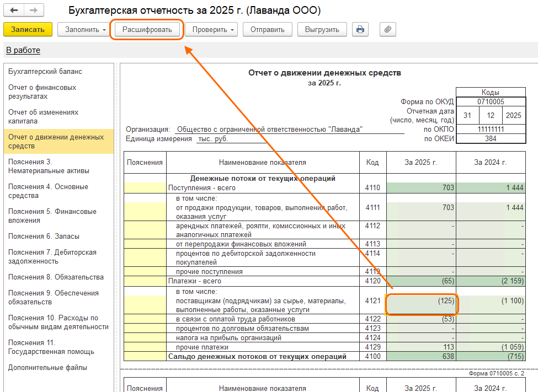
Task: Click the Отправить button
Action: click(267, 29)
